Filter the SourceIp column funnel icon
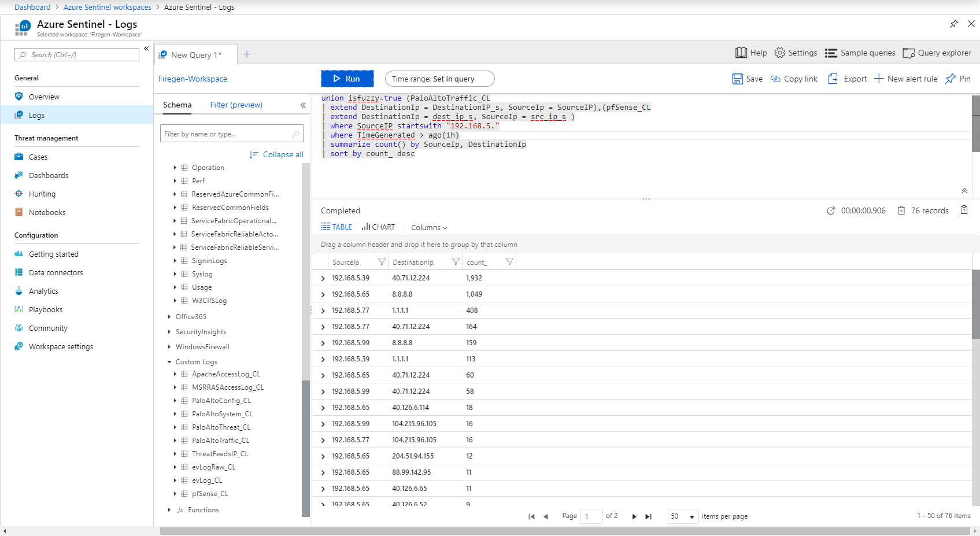Viewport: 980px width, 536px height. (382, 262)
